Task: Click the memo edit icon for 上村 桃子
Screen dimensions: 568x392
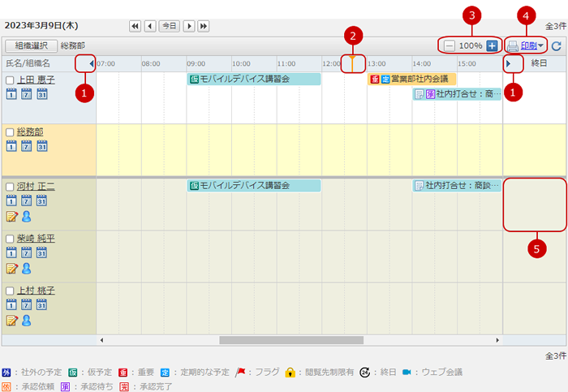Action: 12,321
